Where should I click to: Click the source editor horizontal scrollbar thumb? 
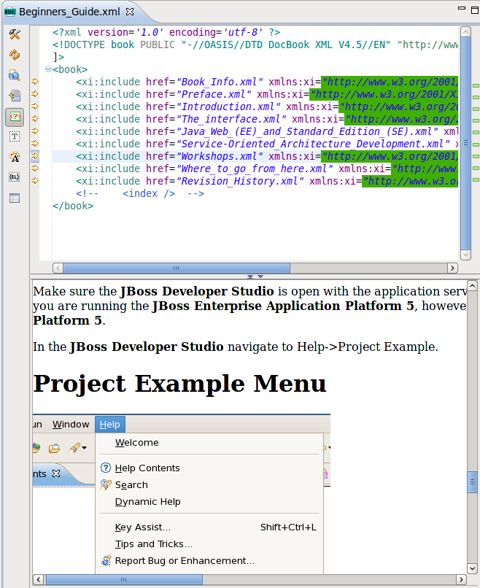pos(176,268)
